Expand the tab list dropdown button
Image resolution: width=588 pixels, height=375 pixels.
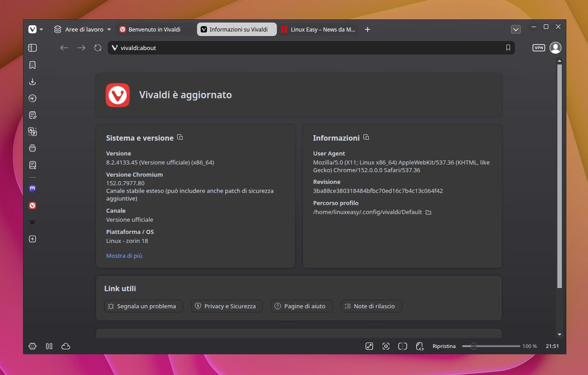pos(516,29)
